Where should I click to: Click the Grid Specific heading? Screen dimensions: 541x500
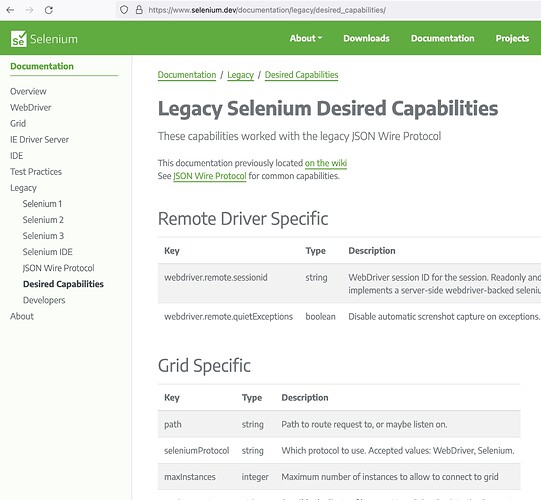(x=204, y=366)
